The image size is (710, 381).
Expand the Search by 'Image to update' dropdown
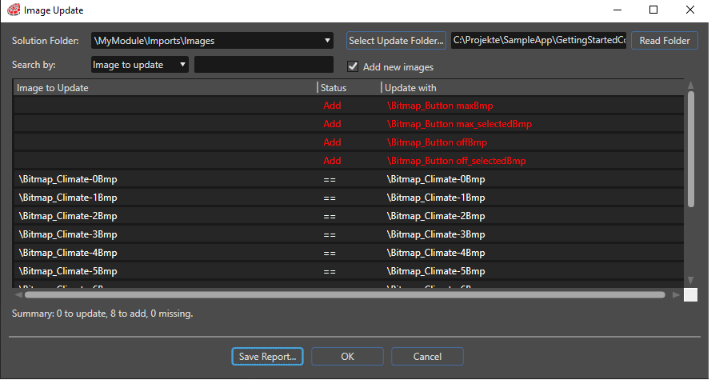point(182,64)
